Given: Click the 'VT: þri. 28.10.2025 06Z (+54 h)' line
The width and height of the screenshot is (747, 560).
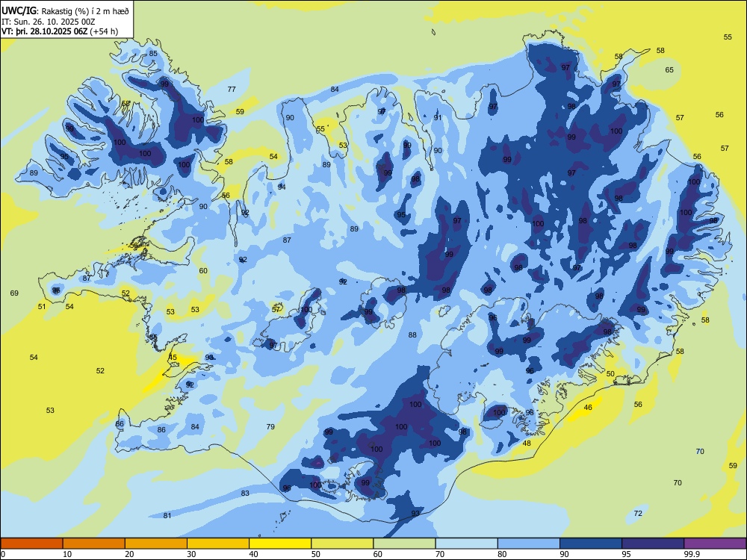Looking at the screenshot, I should pos(60,31).
